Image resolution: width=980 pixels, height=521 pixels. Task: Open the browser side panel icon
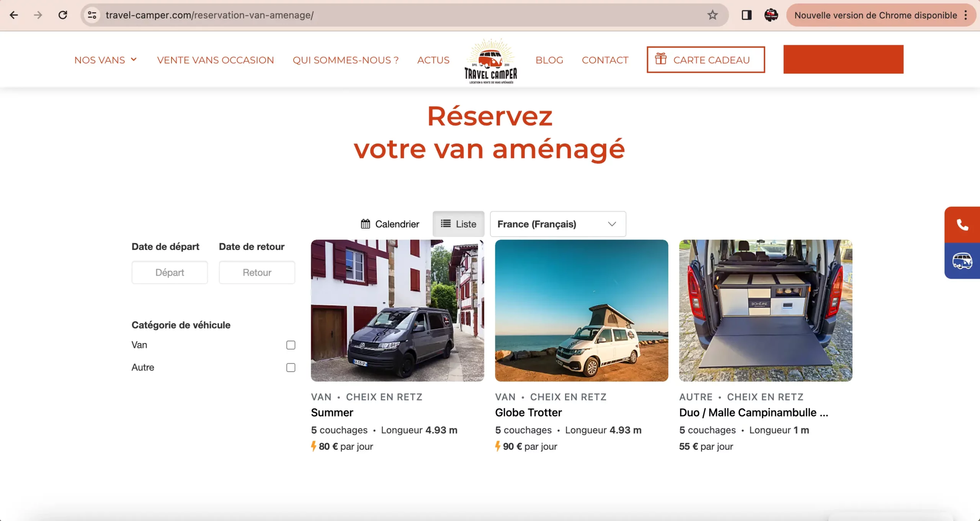pos(746,15)
